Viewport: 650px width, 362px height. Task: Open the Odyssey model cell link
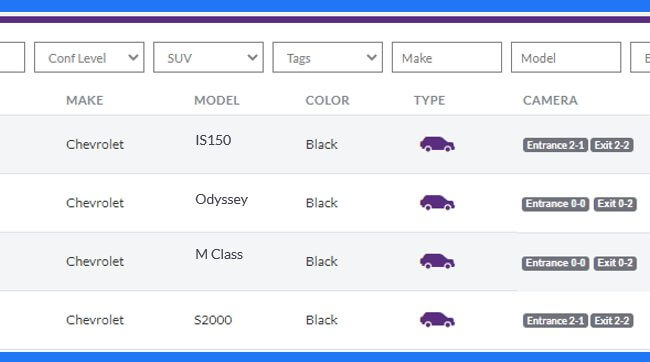(x=221, y=199)
